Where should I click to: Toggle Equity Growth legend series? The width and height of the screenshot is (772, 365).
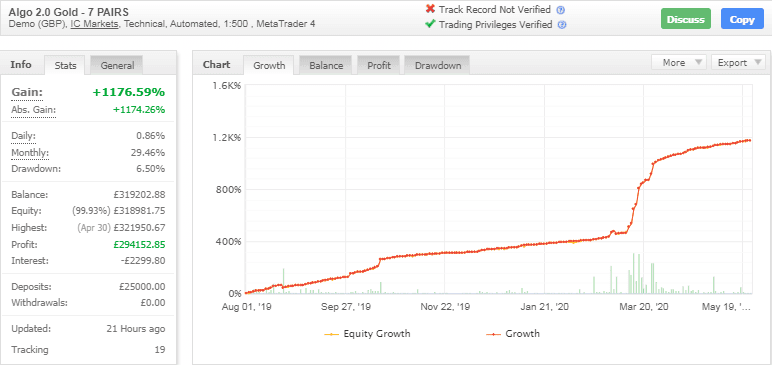(x=367, y=334)
